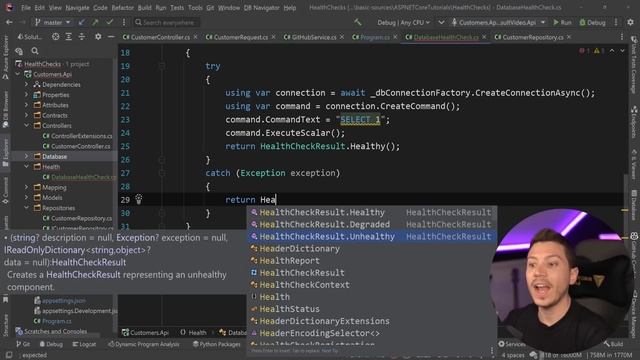
Task: Open DatabaseHealthCheck.cs in the tree
Action: click(79, 177)
